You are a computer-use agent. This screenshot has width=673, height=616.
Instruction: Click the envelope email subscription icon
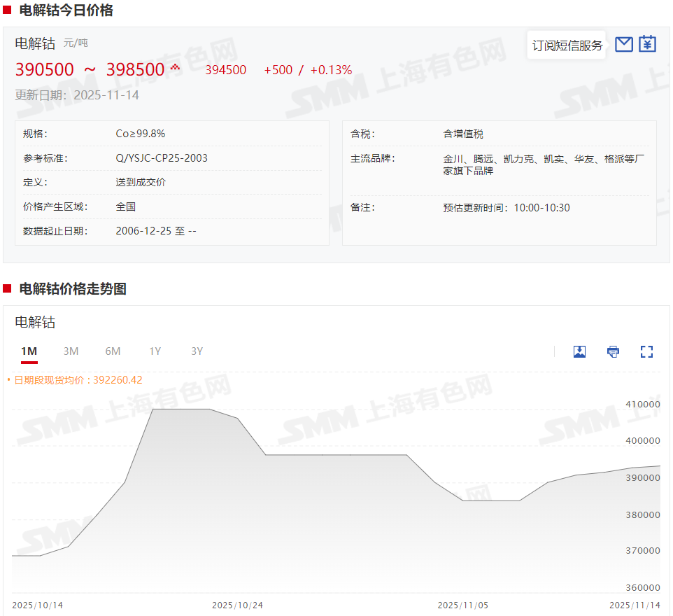click(x=623, y=45)
